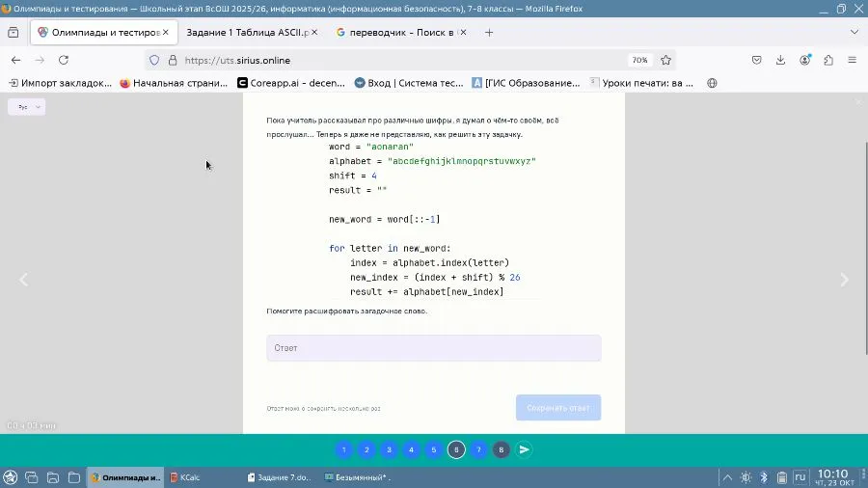Screen dimensions: 868x488
Task: Select current task 6 circle
Action: pyautogui.click(x=456, y=449)
